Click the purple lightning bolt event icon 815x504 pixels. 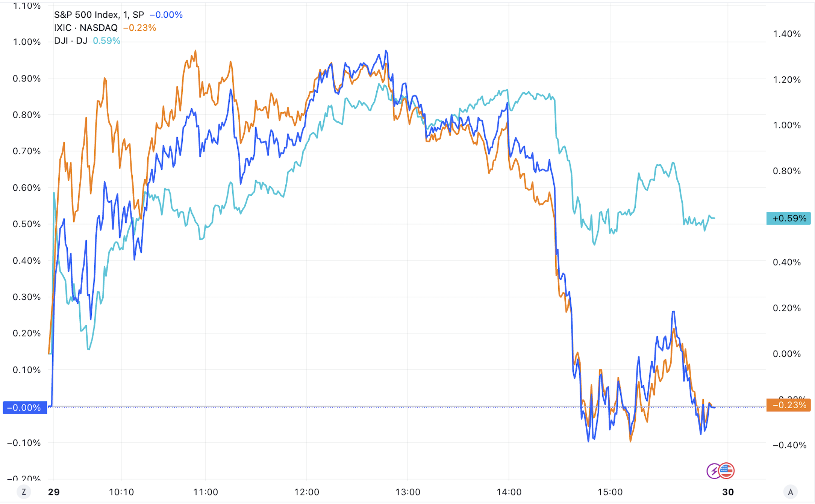pyautogui.click(x=714, y=471)
